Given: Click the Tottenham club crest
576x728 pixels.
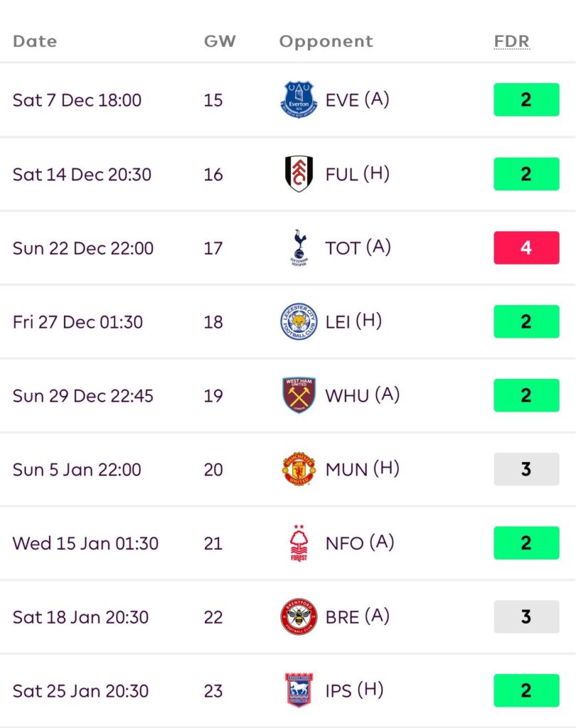Looking at the screenshot, I should pos(299,248).
